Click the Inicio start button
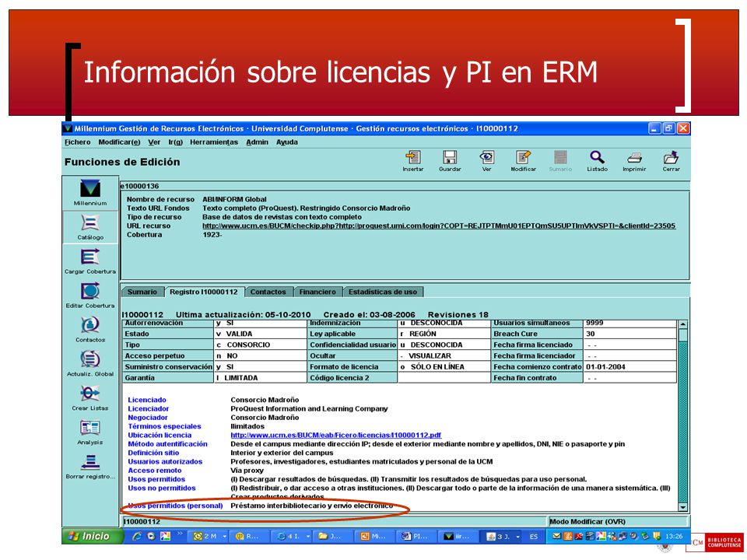This screenshot has height=560, width=747. click(92, 536)
